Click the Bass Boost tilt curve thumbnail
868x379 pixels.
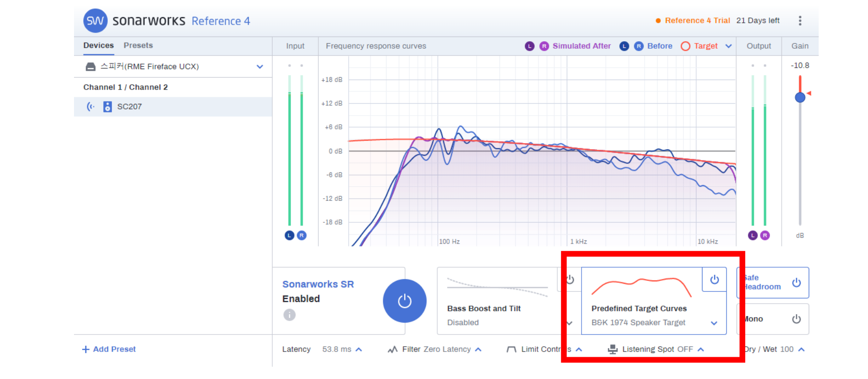pyautogui.click(x=497, y=287)
